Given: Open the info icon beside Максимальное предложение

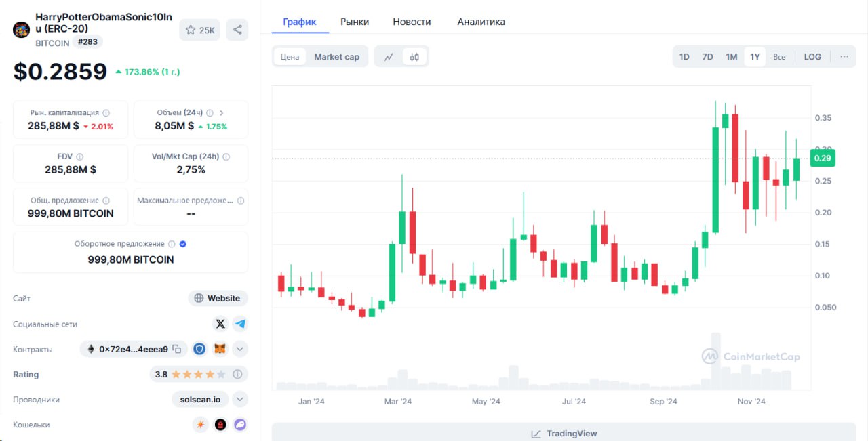Looking at the screenshot, I should tap(241, 201).
